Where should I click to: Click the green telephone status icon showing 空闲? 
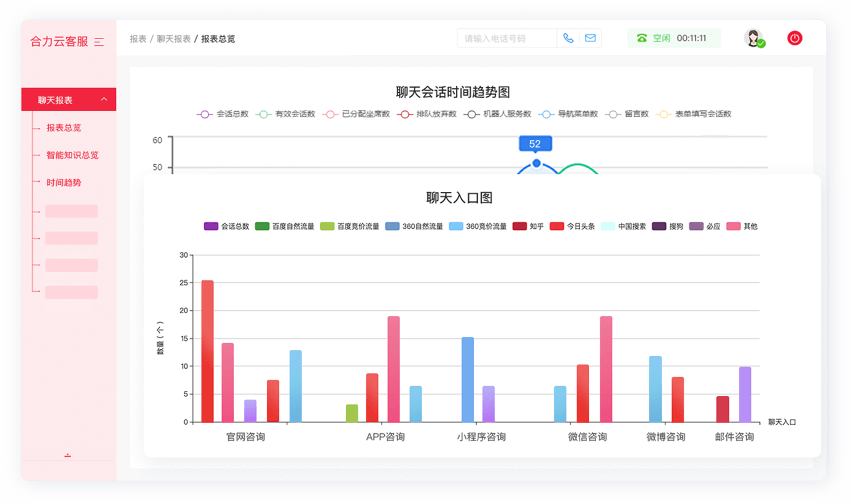(641, 38)
